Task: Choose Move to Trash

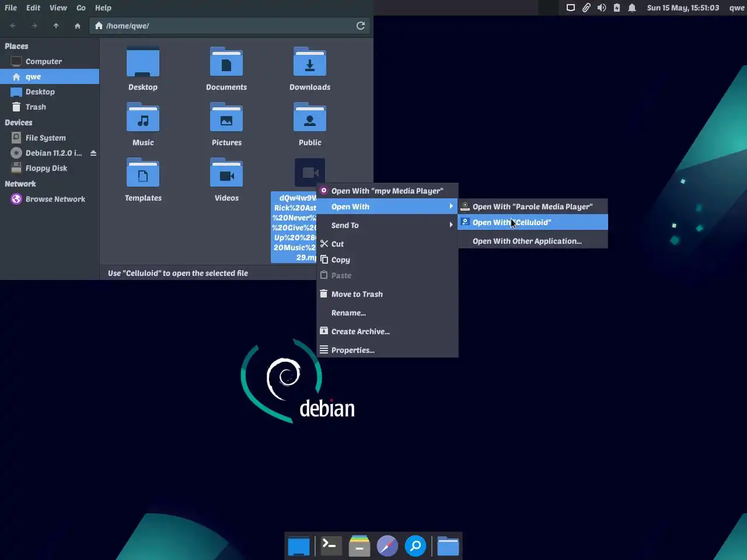Action: (388, 294)
